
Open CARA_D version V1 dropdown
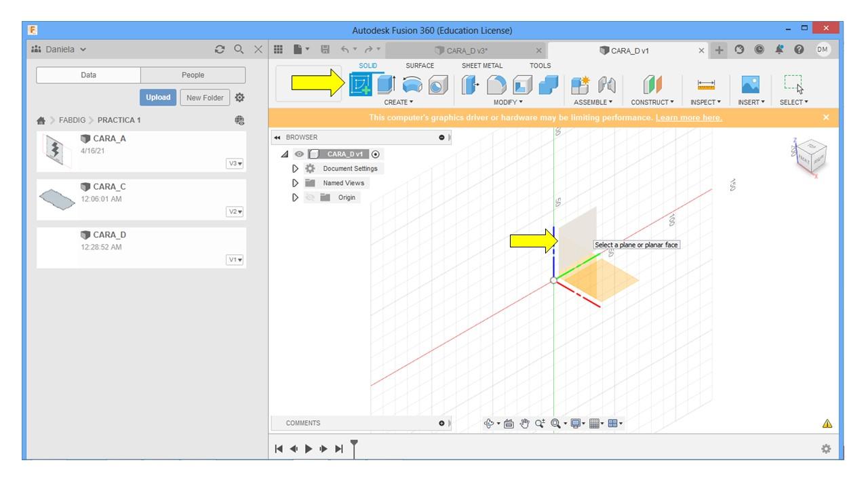pyautogui.click(x=235, y=260)
